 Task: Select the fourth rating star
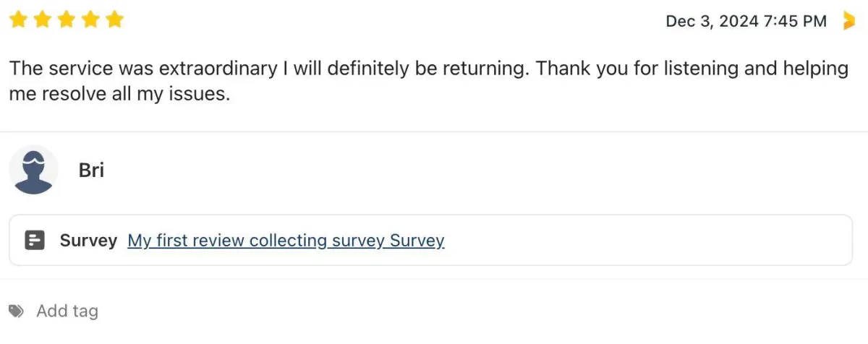(90, 20)
